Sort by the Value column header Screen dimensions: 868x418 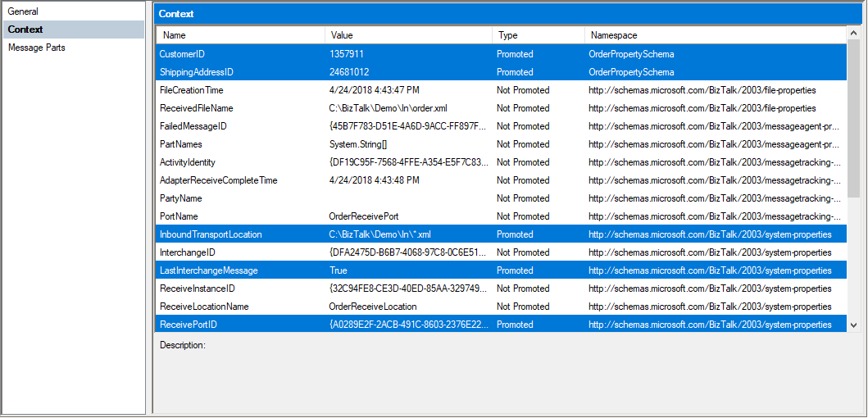click(408, 35)
